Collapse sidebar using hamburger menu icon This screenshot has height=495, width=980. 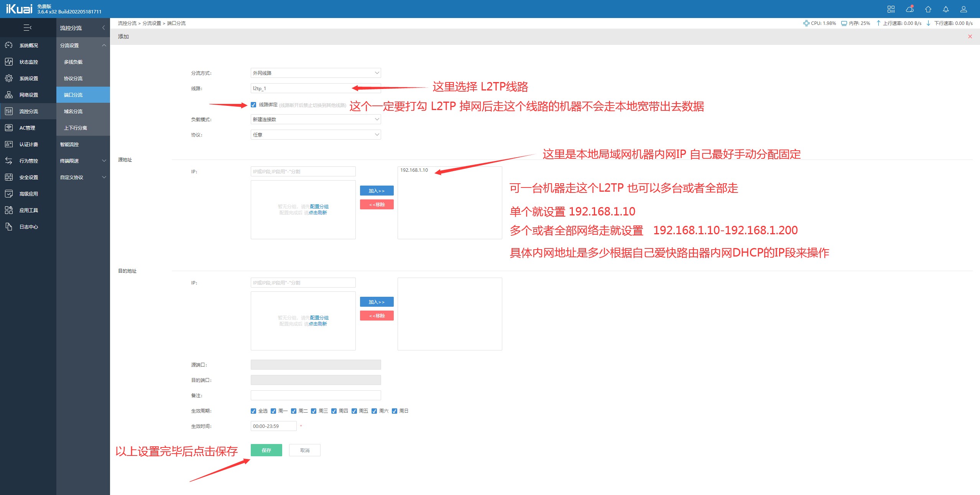pos(28,28)
